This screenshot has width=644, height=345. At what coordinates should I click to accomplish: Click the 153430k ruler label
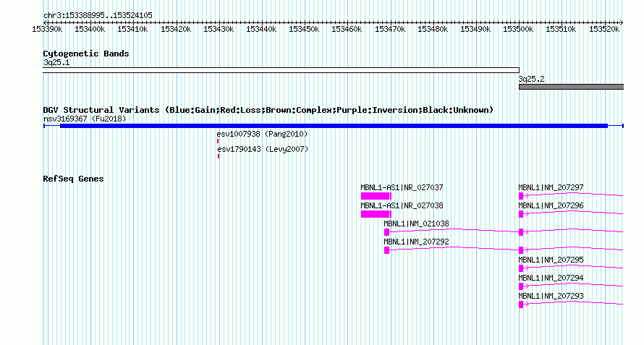pyautogui.click(x=219, y=29)
